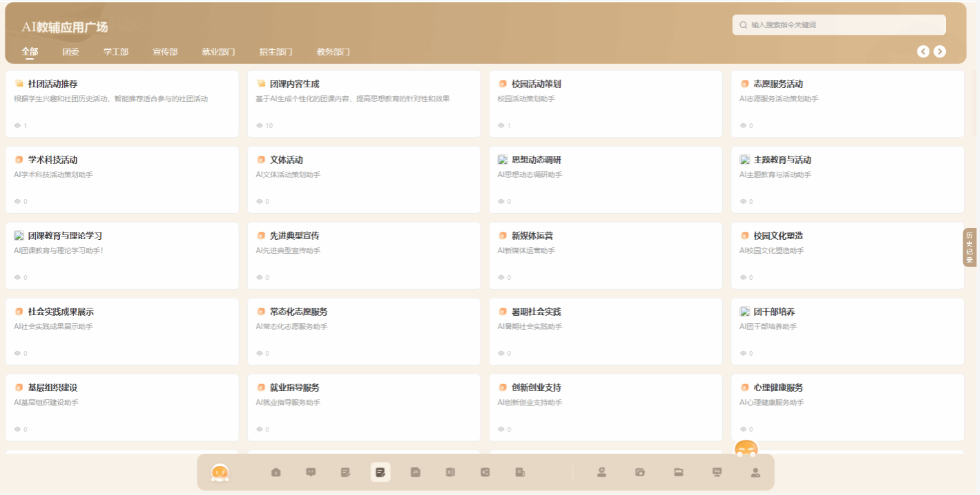
Task: Open the chat bubble icon in dock
Action: (x=311, y=472)
